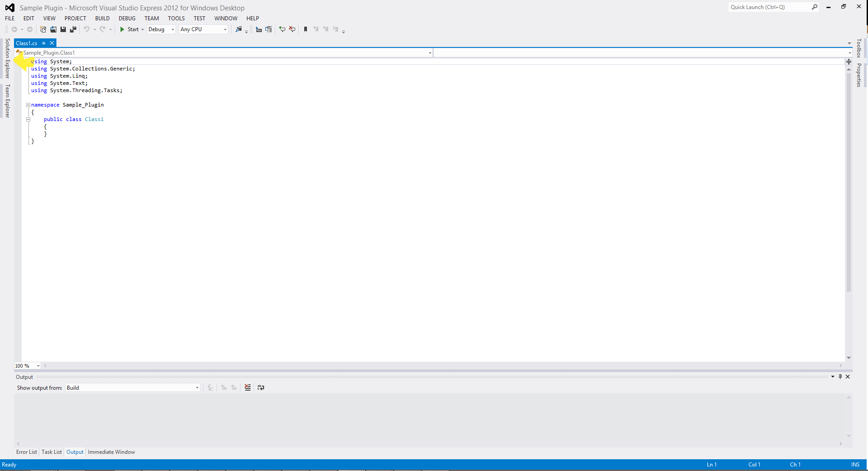Open the Any CPU platform dropdown
This screenshot has height=471, width=868.
coord(204,29)
